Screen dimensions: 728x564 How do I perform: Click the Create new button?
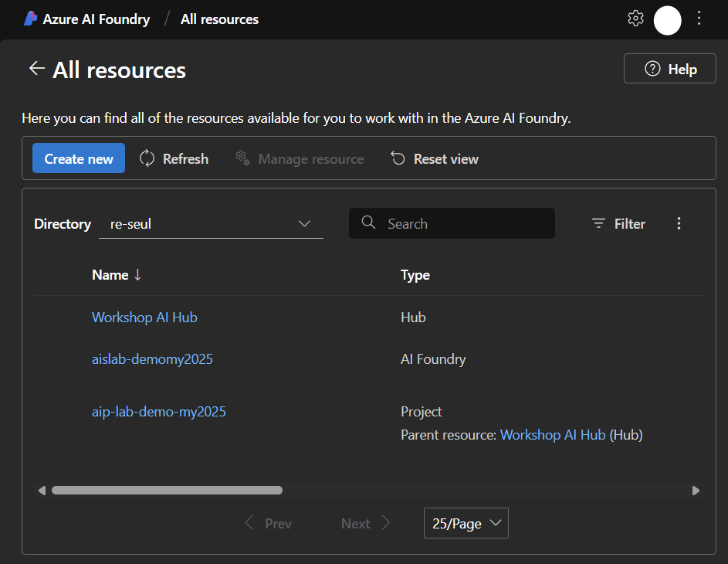pos(79,158)
